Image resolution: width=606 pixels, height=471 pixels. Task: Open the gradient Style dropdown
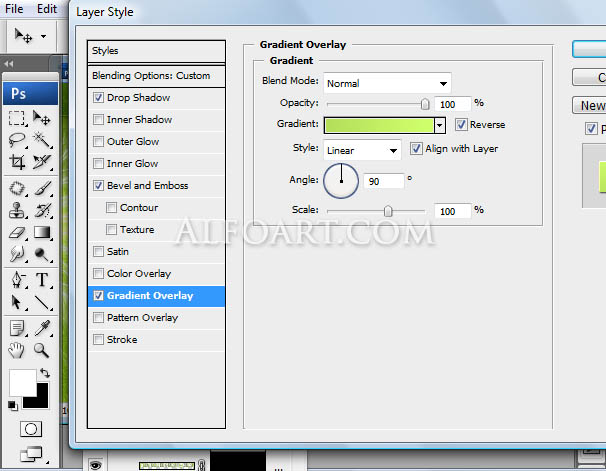362,150
